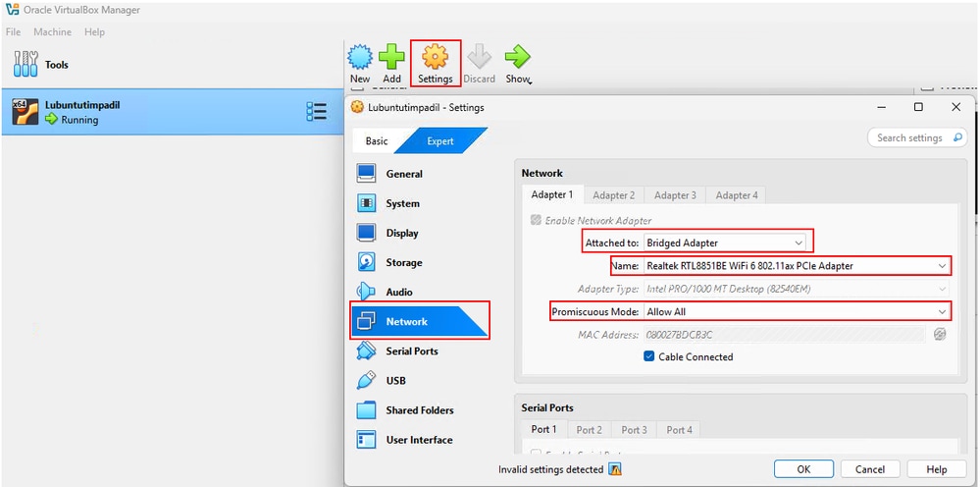The height and width of the screenshot is (487, 980).
Task: Click the MAC address refresh icon
Action: [940, 335]
